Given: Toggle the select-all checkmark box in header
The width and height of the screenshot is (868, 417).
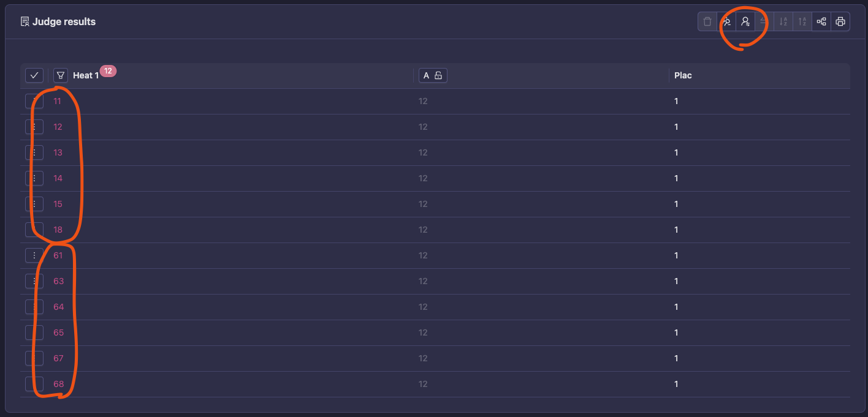Looking at the screenshot, I should click(x=34, y=75).
